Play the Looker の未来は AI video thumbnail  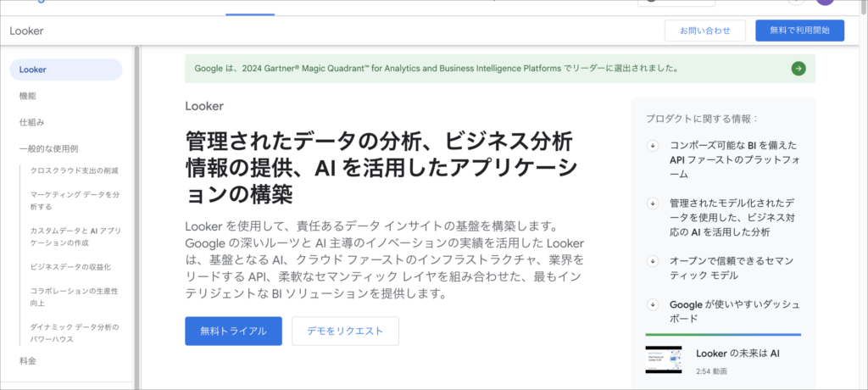pyautogui.click(x=663, y=359)
